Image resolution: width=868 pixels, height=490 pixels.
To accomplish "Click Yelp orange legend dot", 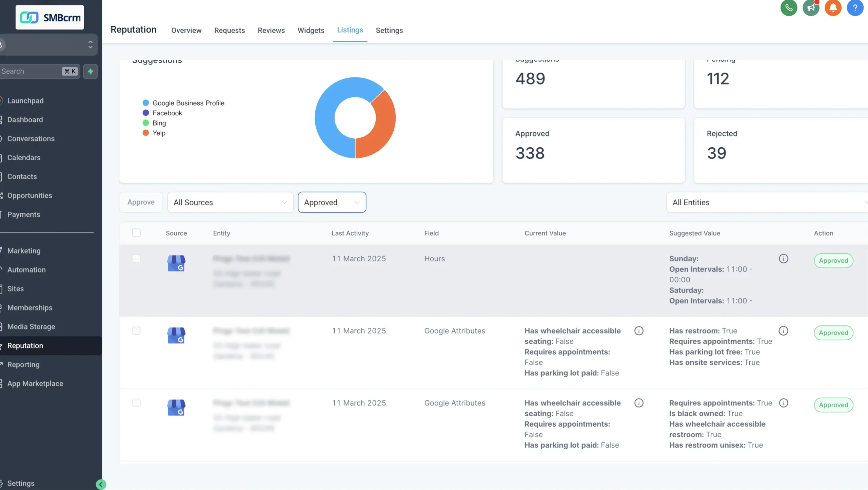I will pyautogui.click(x=146, y=133).
